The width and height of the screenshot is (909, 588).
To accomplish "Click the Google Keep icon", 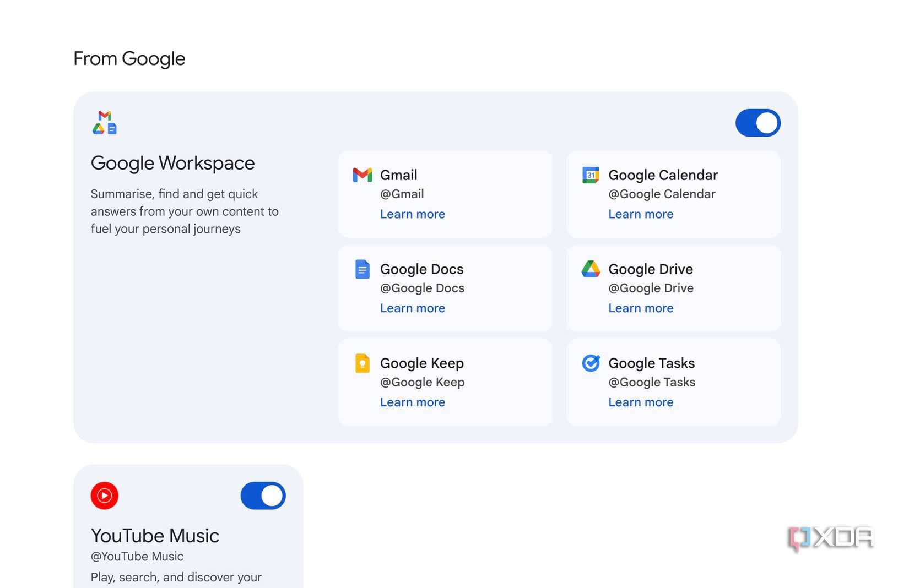I will point(362,363).
